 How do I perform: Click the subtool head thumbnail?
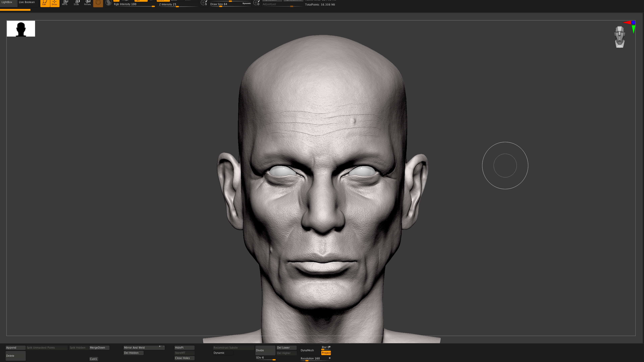[21, 28]
